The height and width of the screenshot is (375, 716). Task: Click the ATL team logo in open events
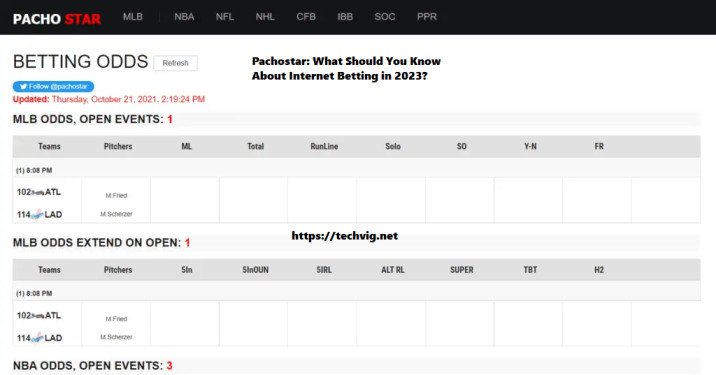point(38,193)
